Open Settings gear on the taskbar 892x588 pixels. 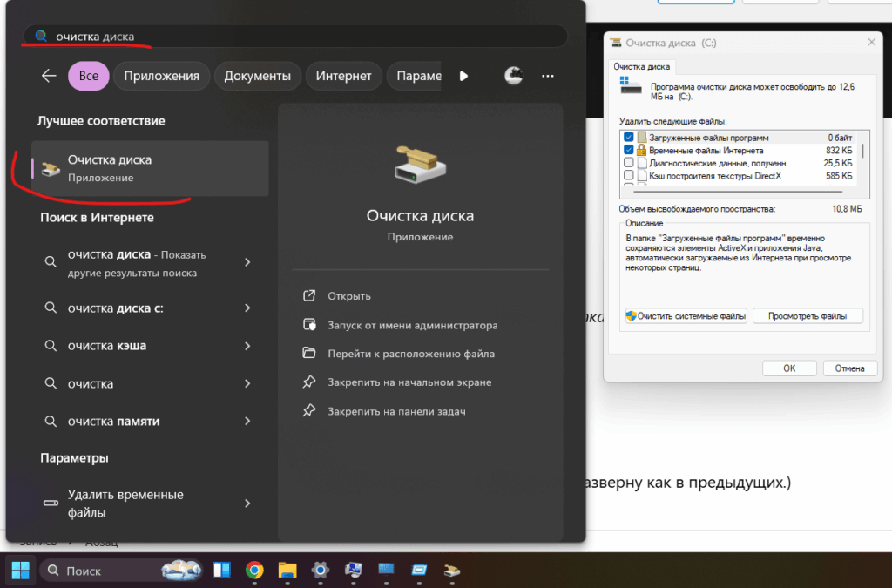pos(321,571)
